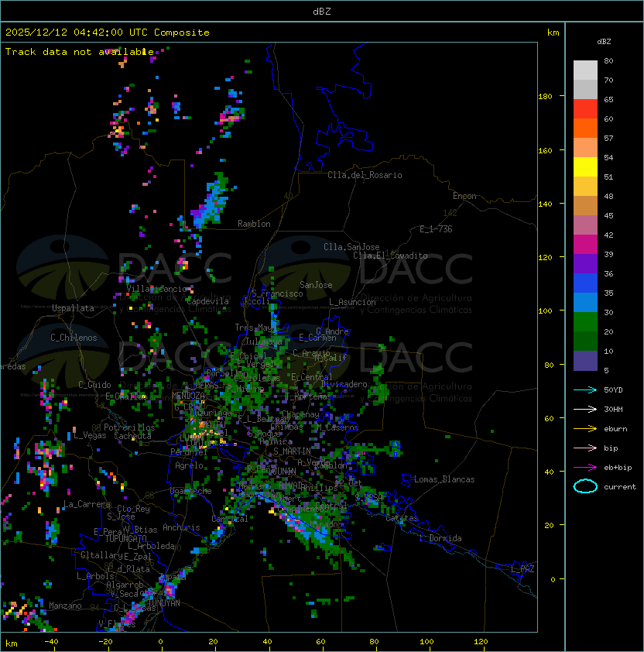Image resolution: width=644 pixels, height=652 pixels.
Task: Click the 'Potrerillos' map label
Action: tap(129, 427)
